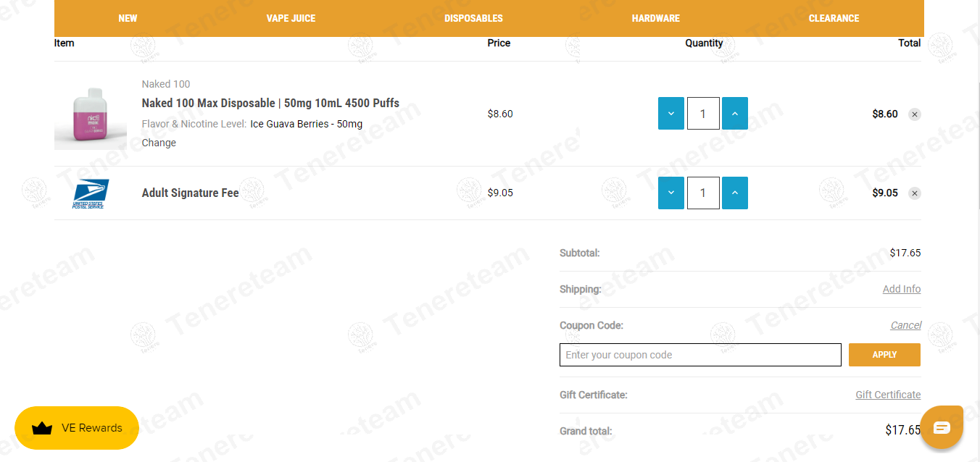Screen dimensions: 980x462
Task: Click Naked 100 Max Disposable product title
Action: [x=270, y=103]
